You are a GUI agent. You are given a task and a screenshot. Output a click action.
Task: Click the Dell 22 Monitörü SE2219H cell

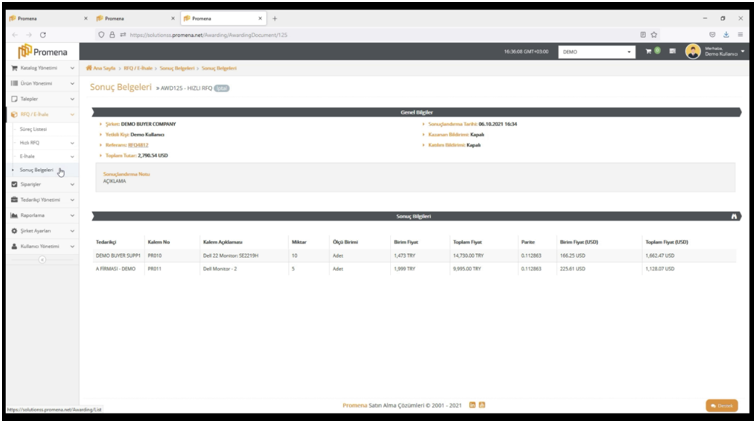click(231, 256)
